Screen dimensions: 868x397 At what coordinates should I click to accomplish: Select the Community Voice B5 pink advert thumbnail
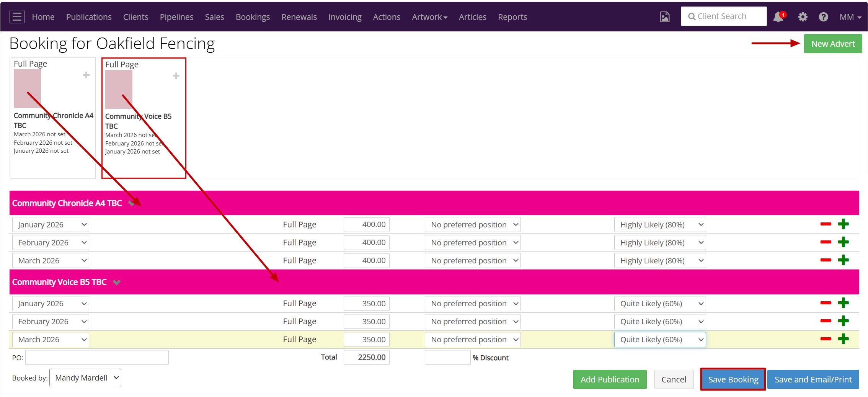click(119, 90)
